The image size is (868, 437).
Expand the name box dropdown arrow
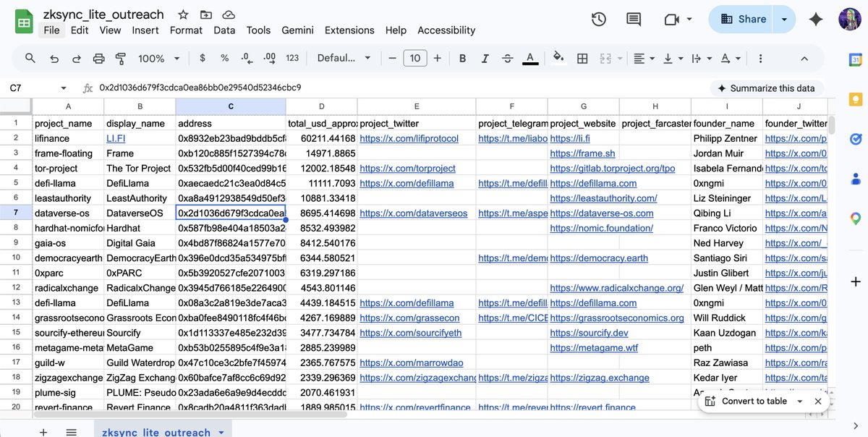tap(64, 88)
